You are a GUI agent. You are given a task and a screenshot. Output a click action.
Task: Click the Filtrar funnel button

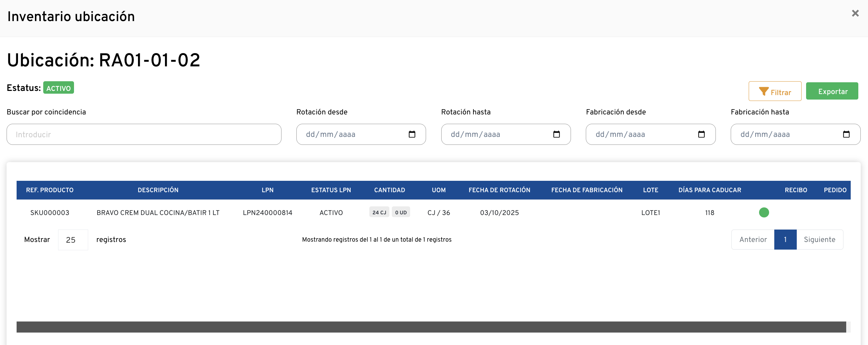tap(775, 92)
